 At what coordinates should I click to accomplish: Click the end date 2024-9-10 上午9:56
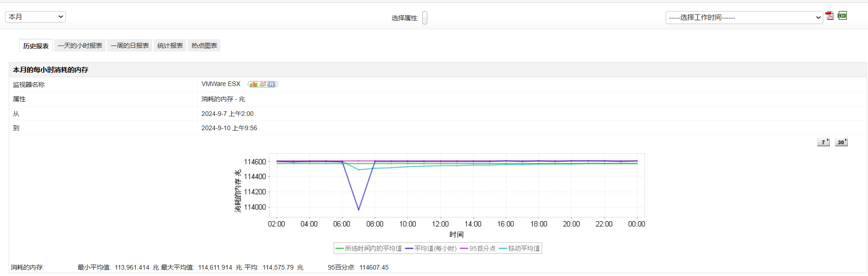(x=229, y=128)
